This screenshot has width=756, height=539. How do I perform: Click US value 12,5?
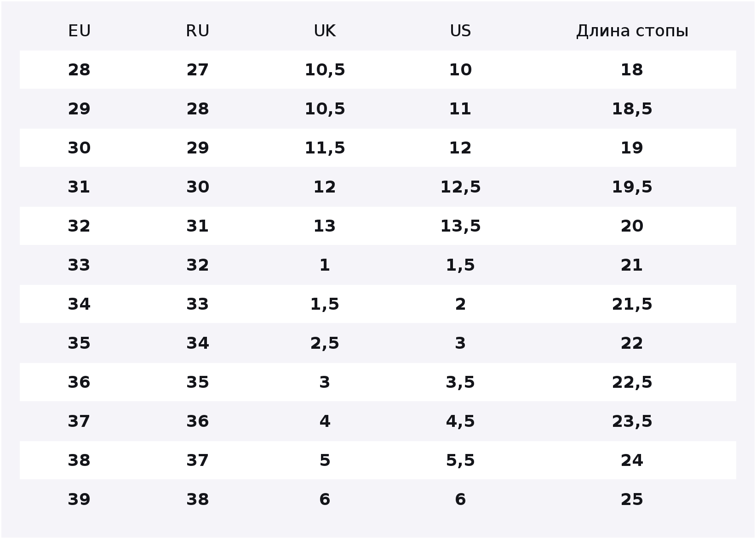(x=460, y=187)
